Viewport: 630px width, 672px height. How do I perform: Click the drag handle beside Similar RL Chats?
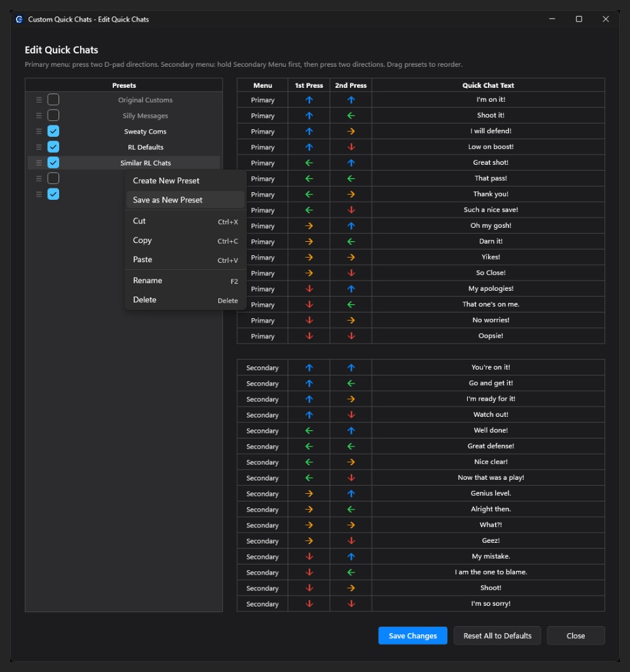point(39,163)
